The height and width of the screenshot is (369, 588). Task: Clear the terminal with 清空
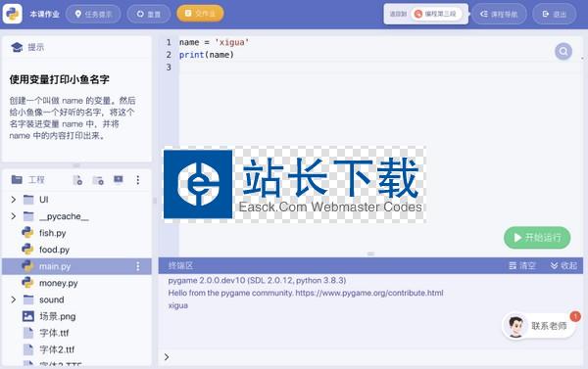pos(522,265)
